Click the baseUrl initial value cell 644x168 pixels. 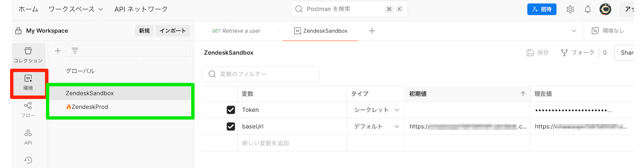[x=468, y=126]
